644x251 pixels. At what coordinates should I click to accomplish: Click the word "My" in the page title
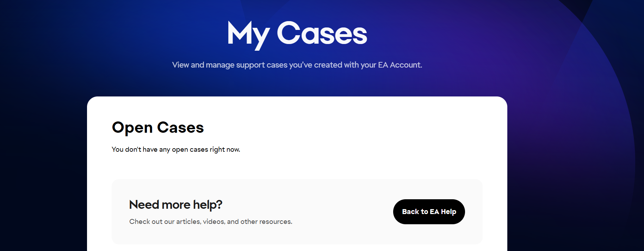(x=248, y=34)
